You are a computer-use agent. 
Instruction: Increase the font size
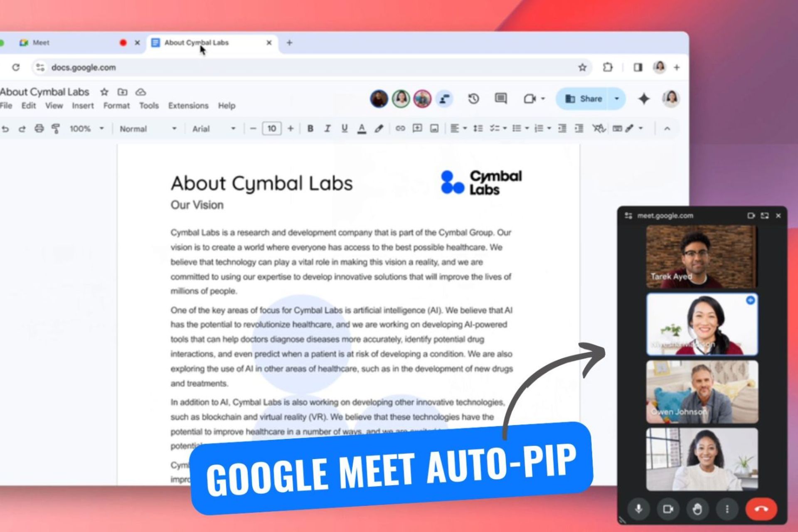291,129
